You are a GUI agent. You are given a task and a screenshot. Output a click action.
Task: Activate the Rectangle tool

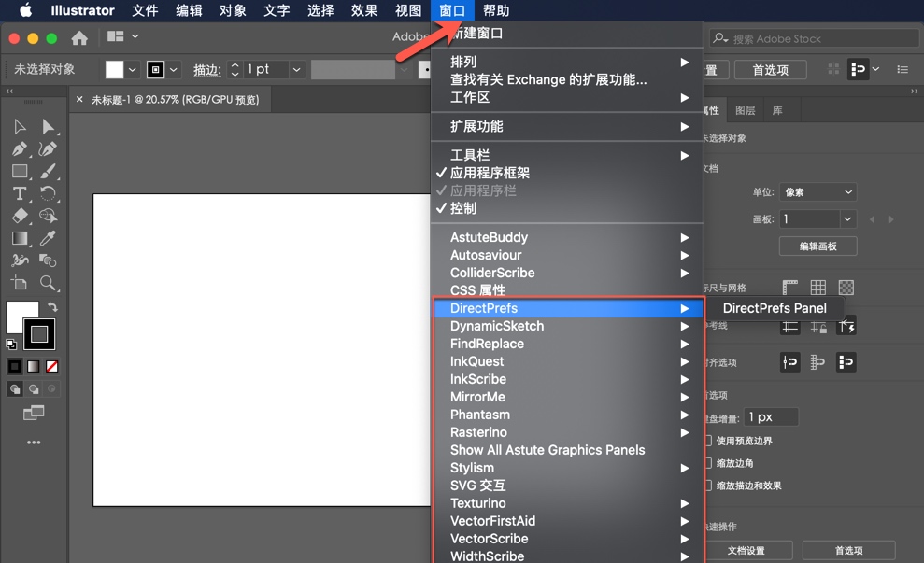[x=21, y=171]
